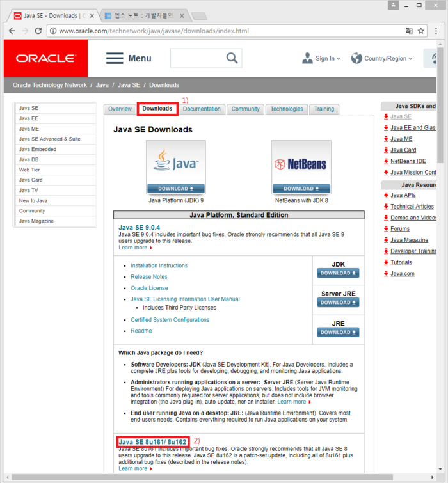Switch to the Overview tab
Image resolution: width=448 pixels, height=483 pixels.
click(120, 109)
